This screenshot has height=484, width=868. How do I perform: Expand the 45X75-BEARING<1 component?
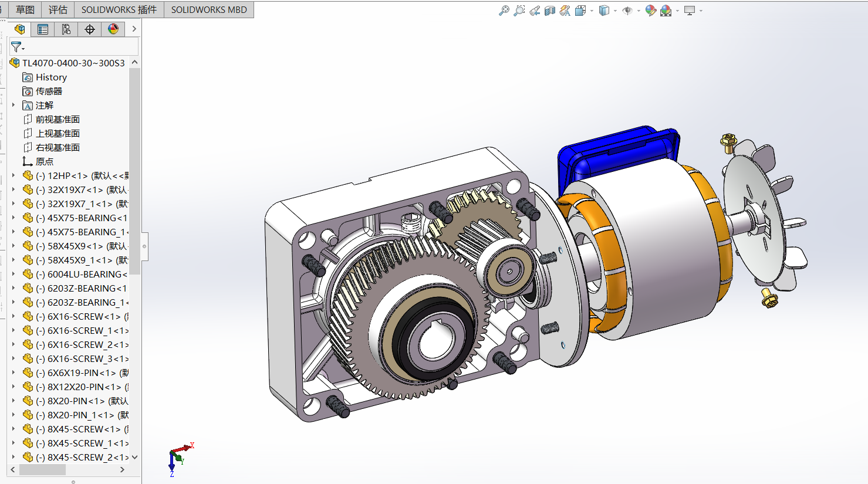coord(13,218)
